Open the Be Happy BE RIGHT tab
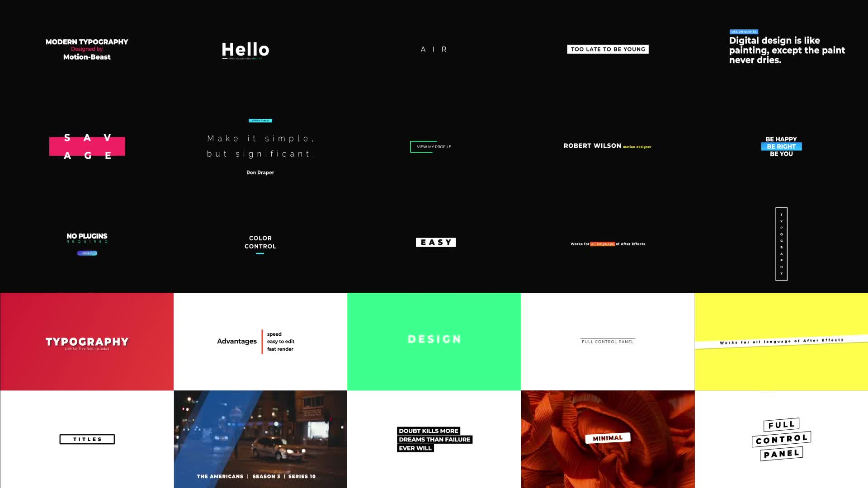The height and width of the screenshot is (488, 868). coord(781,146)
